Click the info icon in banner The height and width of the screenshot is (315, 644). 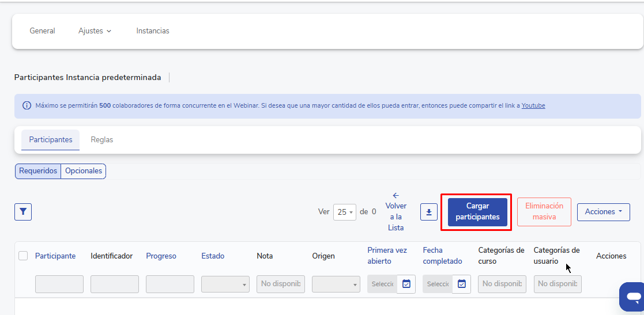tap(27, 106)
